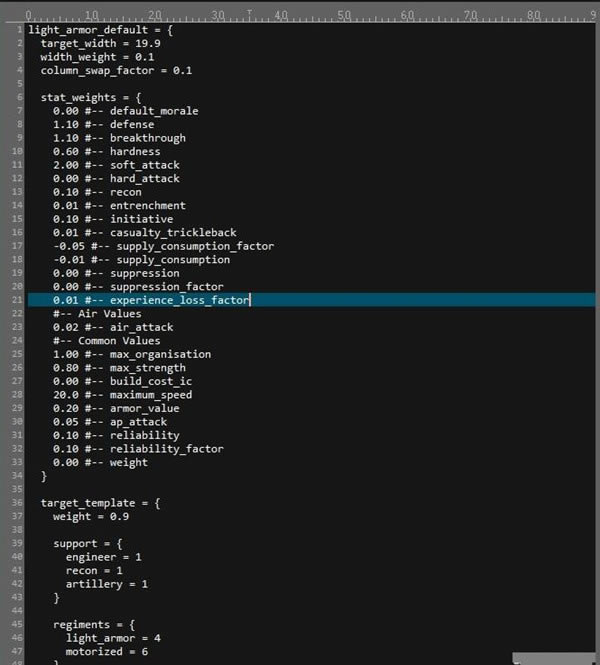Click the gray scrollbar corner at bottom right
The height and width of the screenshot is (665, 600).
[x=556, y=660]
